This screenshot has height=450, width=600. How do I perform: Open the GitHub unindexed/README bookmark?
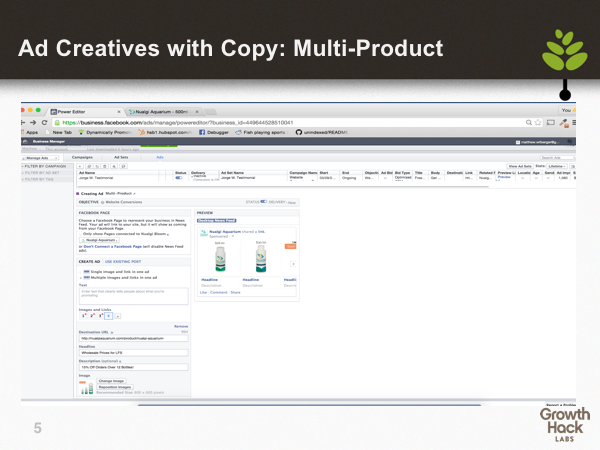(321, 132)
